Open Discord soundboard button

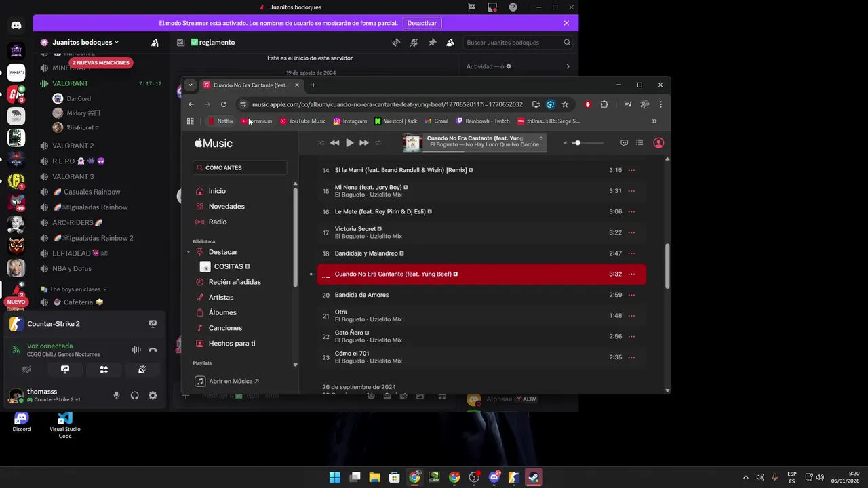click(142, 370)
